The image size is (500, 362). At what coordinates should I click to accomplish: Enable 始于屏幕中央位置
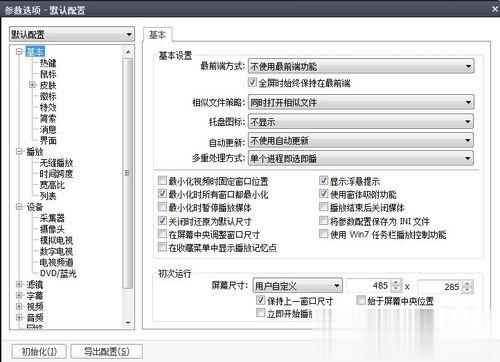361,300
